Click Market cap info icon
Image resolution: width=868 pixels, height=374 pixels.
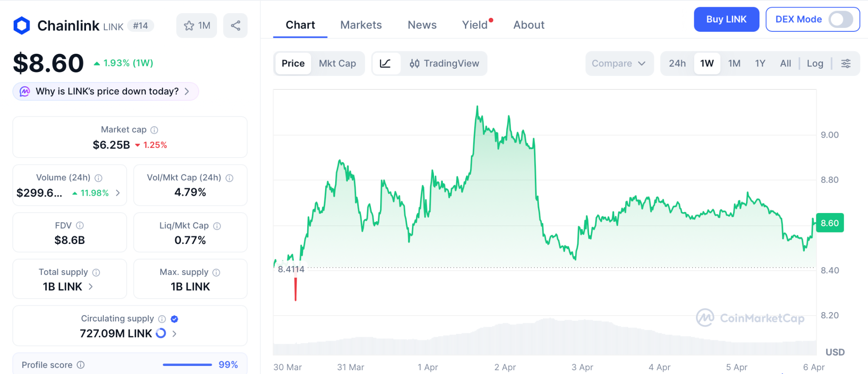point(154,130)
